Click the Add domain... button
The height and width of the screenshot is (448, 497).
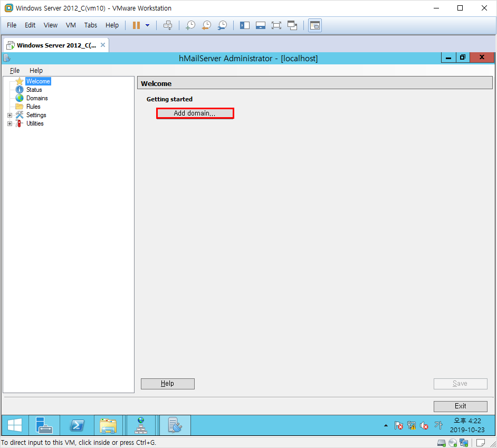pyautogui.click(x=195, y=113)
